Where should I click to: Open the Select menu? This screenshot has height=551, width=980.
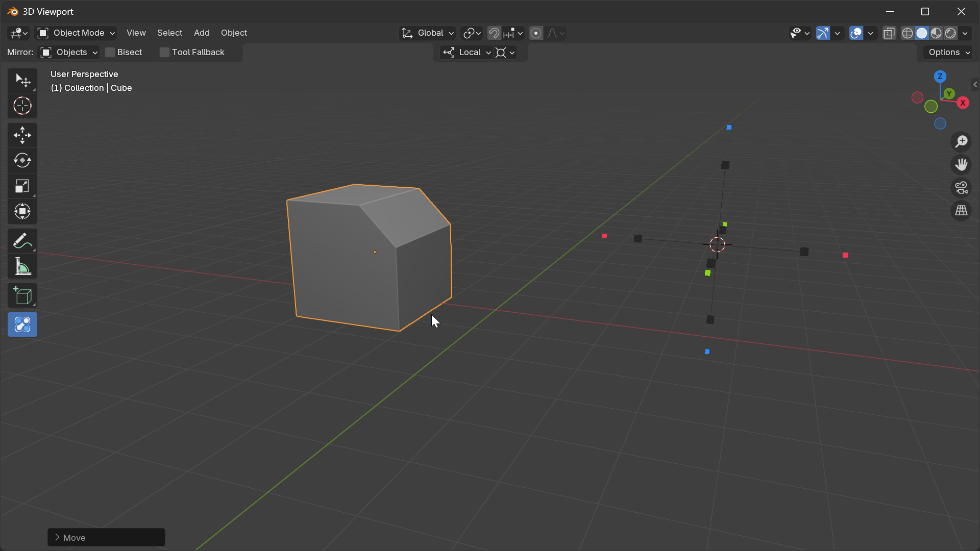point(169,33)
